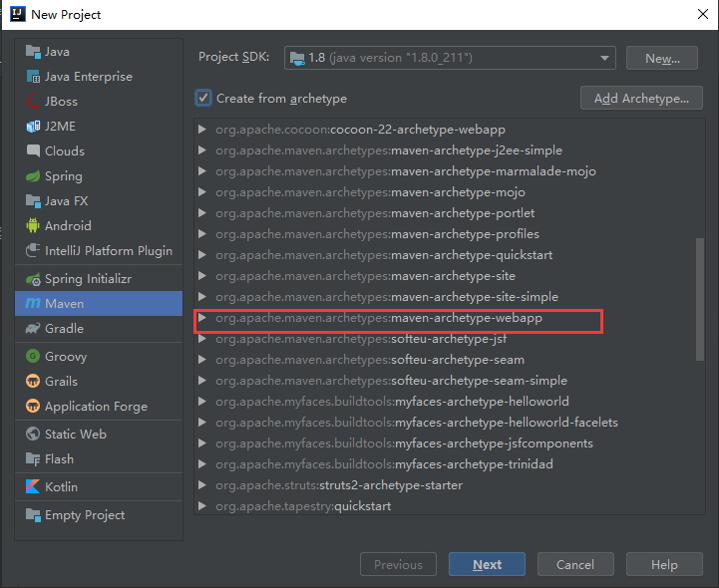Viewport: 719px width, 588px height.
Task: Click the IntelliJ IDEA title bar logo
Action: point(18,14)
